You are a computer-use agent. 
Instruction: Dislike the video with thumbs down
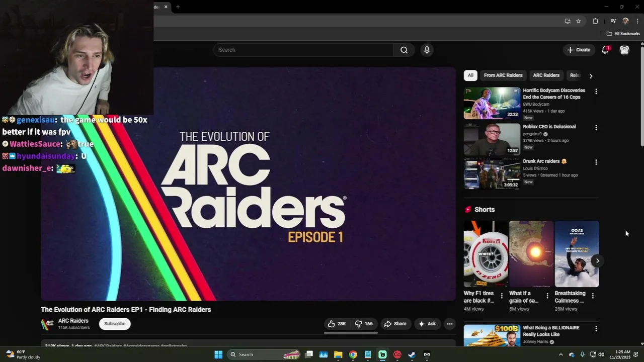(364, 324)
